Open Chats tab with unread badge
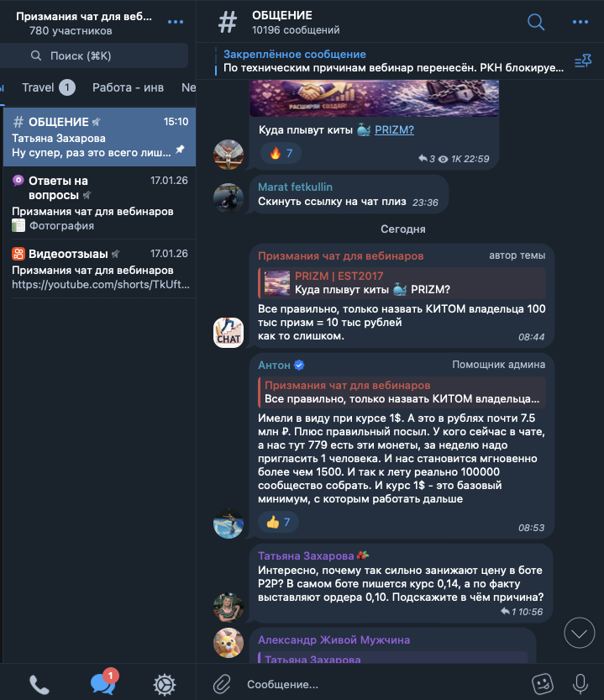The width and height of the screenshot is (604, 700). [x=104, y=682]
